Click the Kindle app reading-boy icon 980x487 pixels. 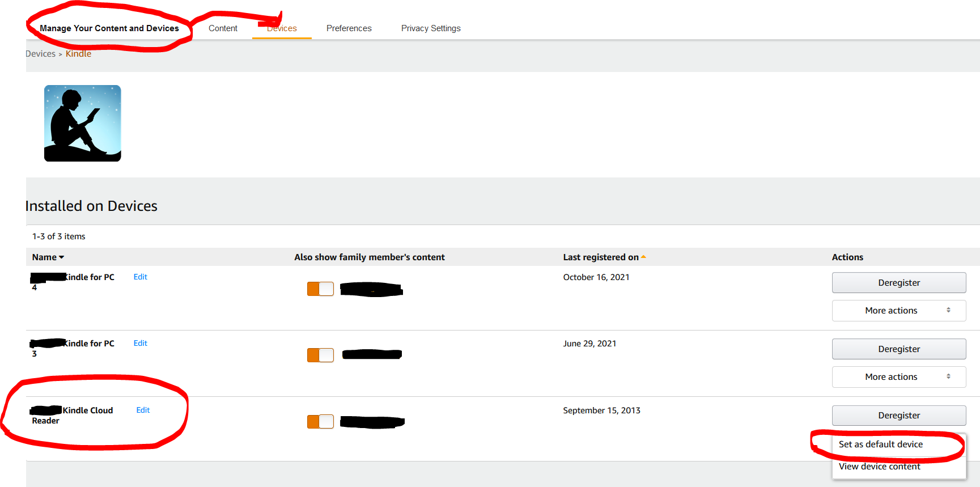[x=83, y=123]
